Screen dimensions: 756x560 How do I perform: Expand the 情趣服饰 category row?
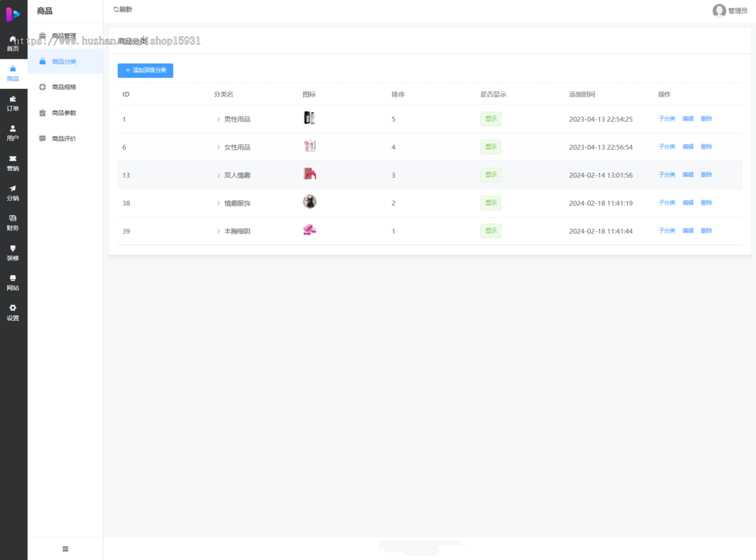coord(219,203)
